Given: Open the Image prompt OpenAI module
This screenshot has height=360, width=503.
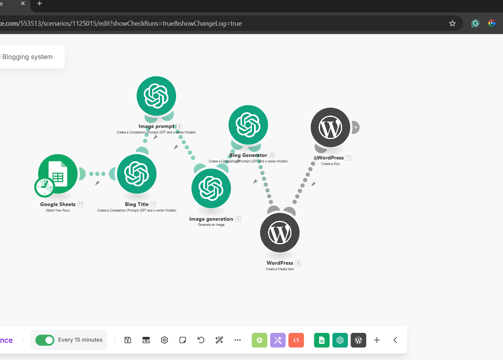Looking at the screenshot, I should (156, 96).
